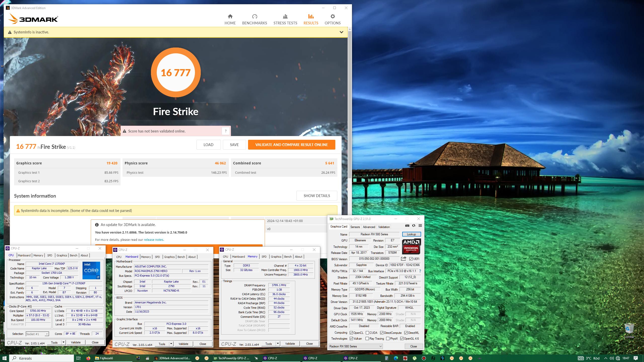644x362 pixels.
Task: Select the Lomtár recycle bin desktop icon
Action: (629, 331)
